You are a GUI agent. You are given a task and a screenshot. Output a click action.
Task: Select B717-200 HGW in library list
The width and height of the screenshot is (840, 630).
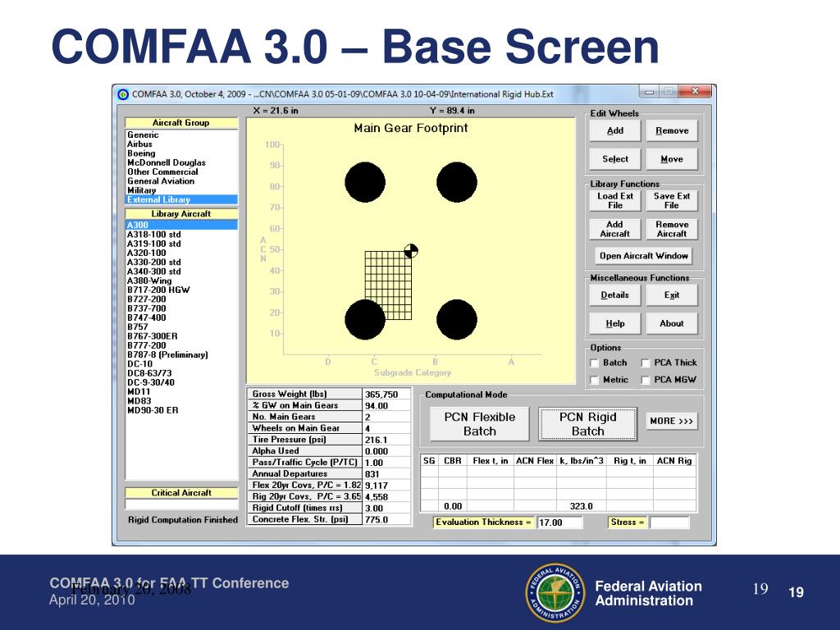[x=181, y=290]
